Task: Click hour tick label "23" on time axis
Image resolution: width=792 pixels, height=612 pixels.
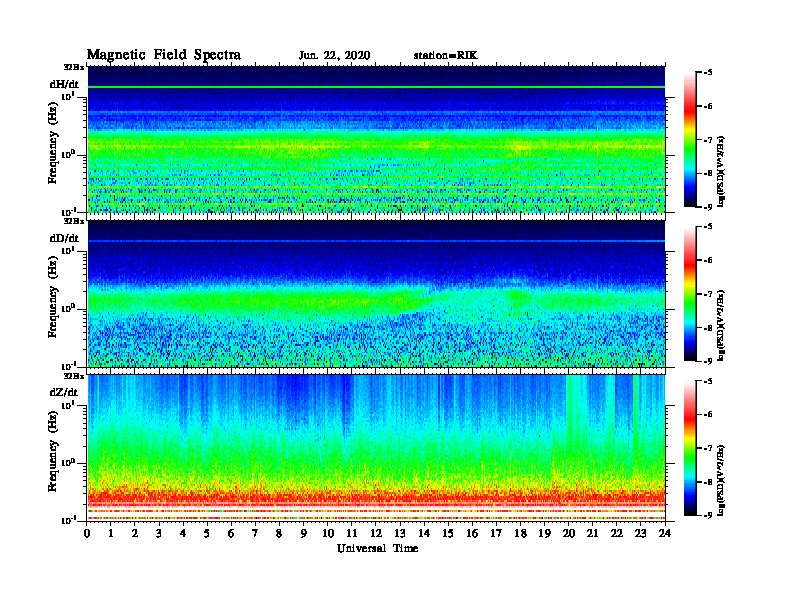Action: coord(640,533)
